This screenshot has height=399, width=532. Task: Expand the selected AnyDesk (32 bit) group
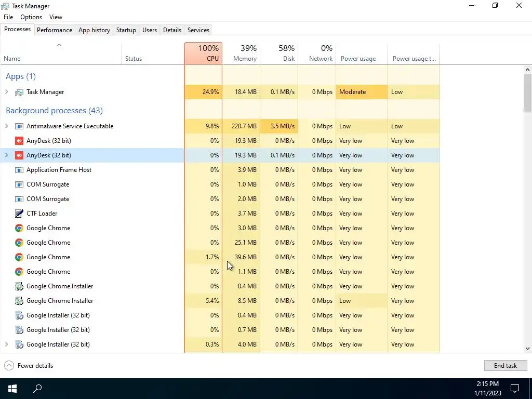pos(6,155)
